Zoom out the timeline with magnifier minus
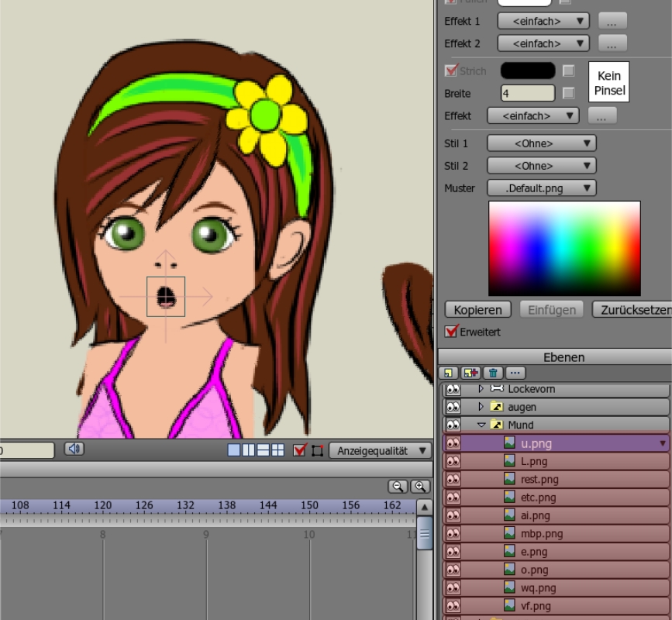This screenshot has height=620, width=672. (x=398, y=487)
